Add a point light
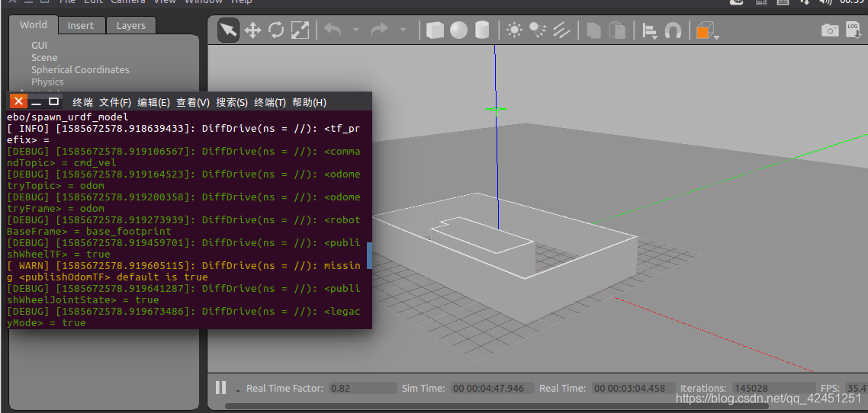Viewport: 868px width, 413px height. [x=514, y=30]
